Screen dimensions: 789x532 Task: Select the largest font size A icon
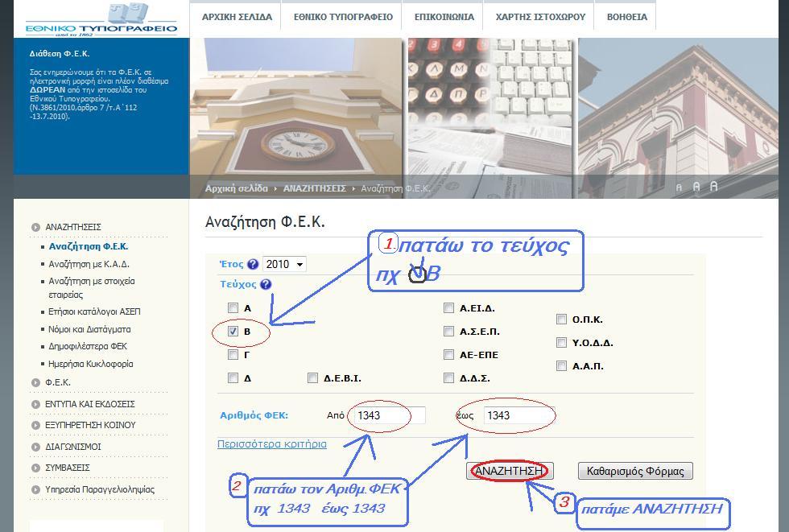coord(713,186)
